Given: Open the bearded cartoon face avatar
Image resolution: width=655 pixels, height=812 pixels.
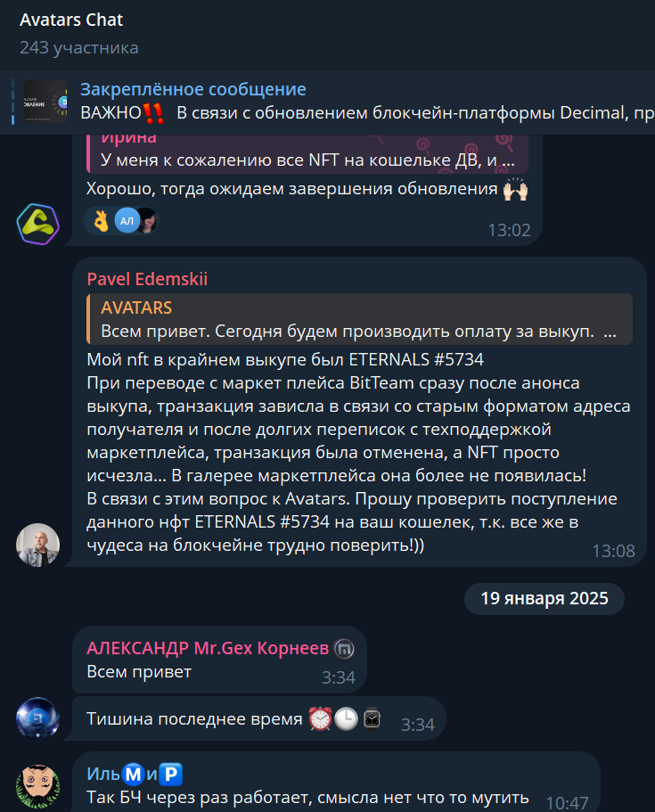Looking at the screenshot, I should (x=37, y=787).
